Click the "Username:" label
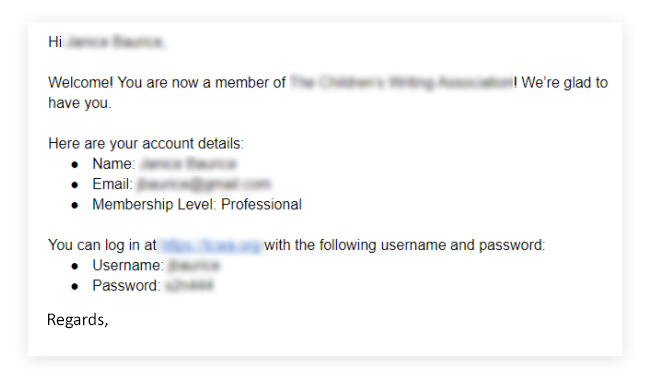Viewport: 650px width, 383px height. [x=128, y=265]
